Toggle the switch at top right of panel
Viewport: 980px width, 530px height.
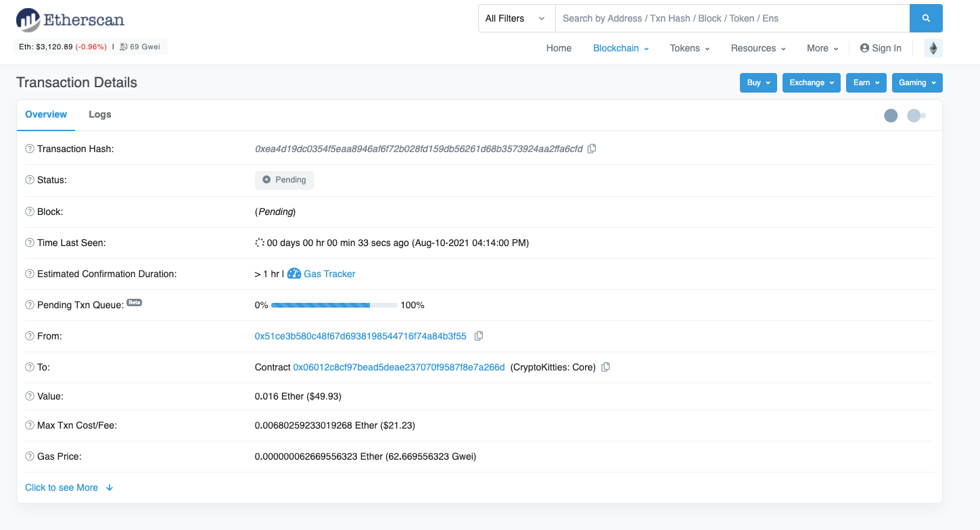click(916, 116)
